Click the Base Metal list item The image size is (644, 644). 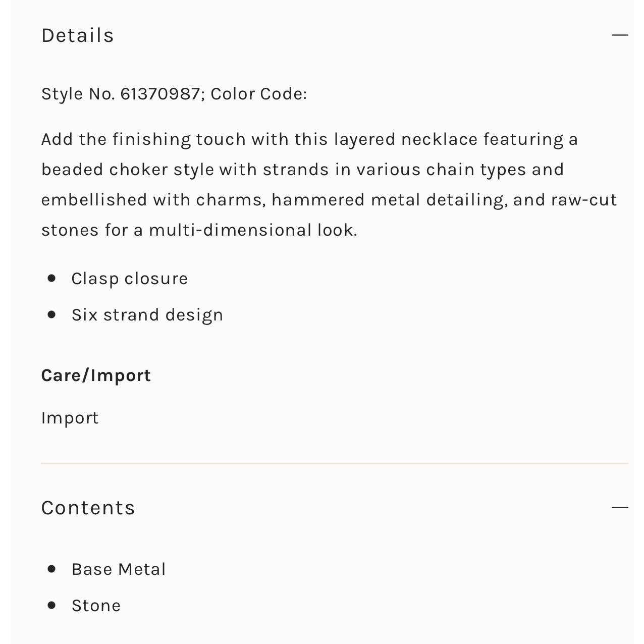click(x=119, y=569)
